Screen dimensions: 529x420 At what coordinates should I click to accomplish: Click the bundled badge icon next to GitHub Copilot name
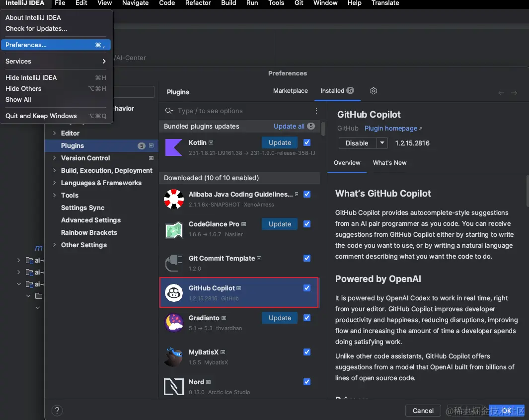(239, 288)
